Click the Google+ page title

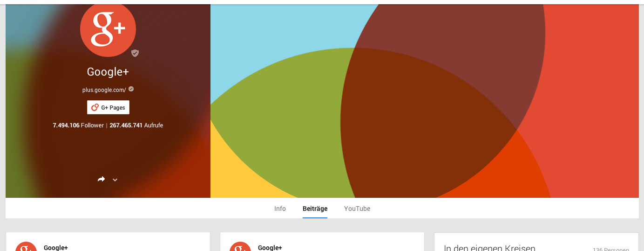point(108,72)
